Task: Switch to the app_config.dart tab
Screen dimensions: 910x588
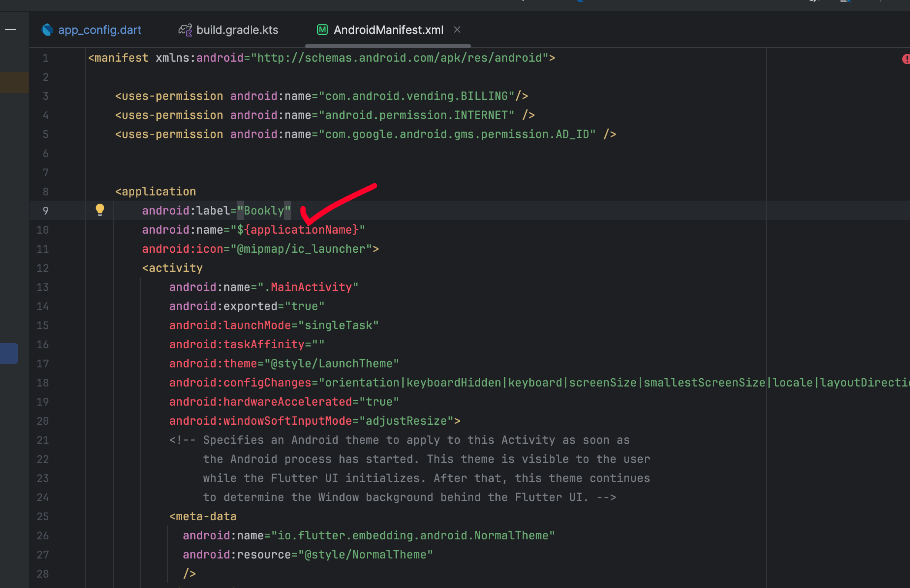Action: click(x=91, y=30)
